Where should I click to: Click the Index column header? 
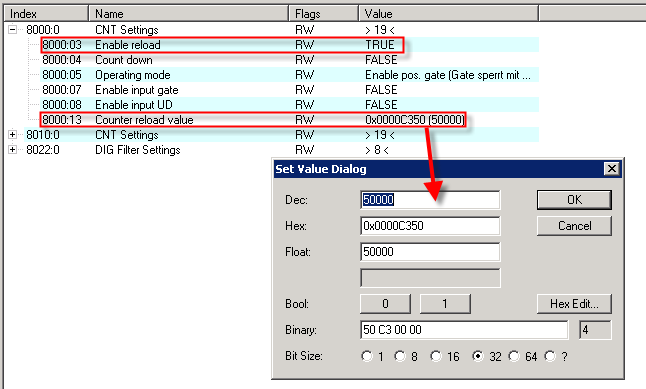(x=46, y=14)
